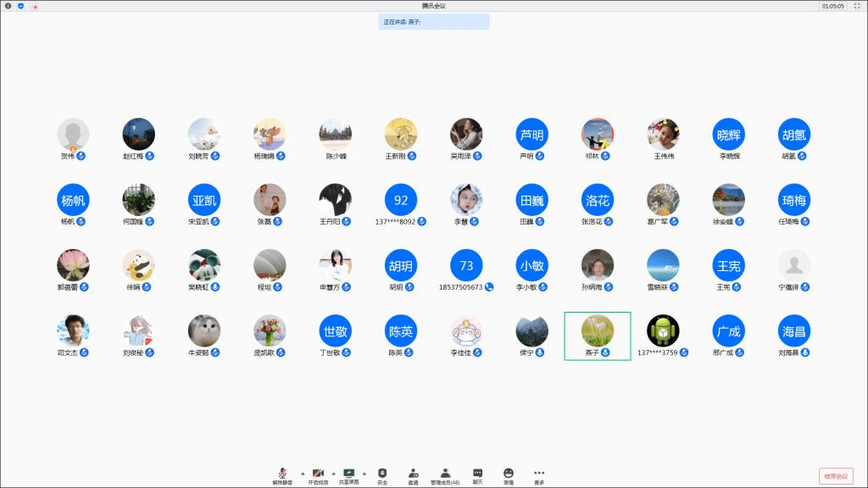Expand share options arrow beside 共享屏幕
The image size is (868, 488).
pyautogui.click(x=364, y=473)
